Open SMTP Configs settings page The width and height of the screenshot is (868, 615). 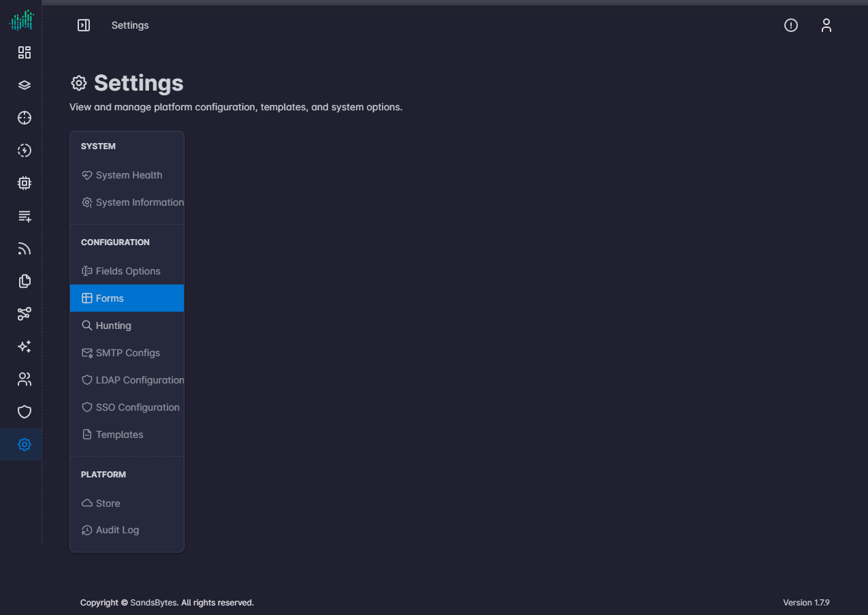point(127,353)
